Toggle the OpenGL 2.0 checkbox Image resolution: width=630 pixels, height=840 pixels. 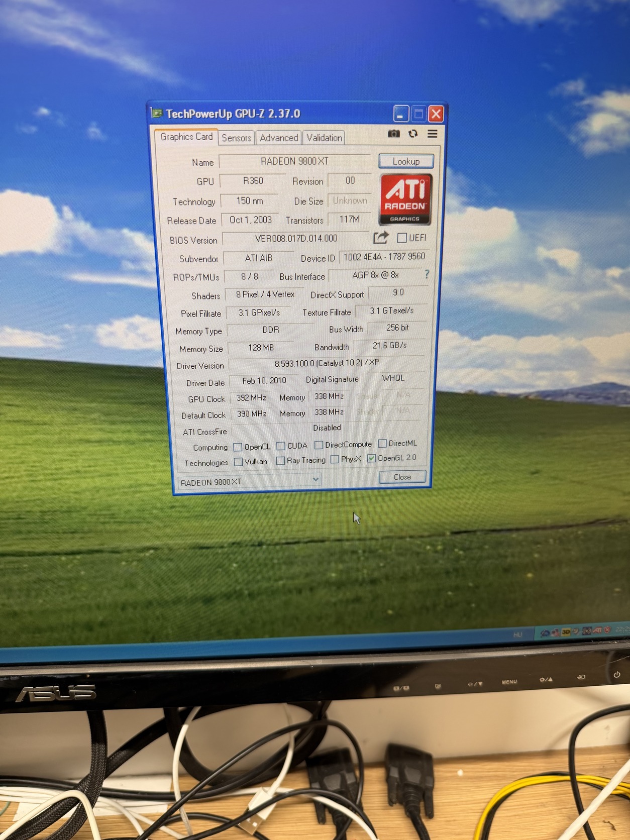[371, 458]
